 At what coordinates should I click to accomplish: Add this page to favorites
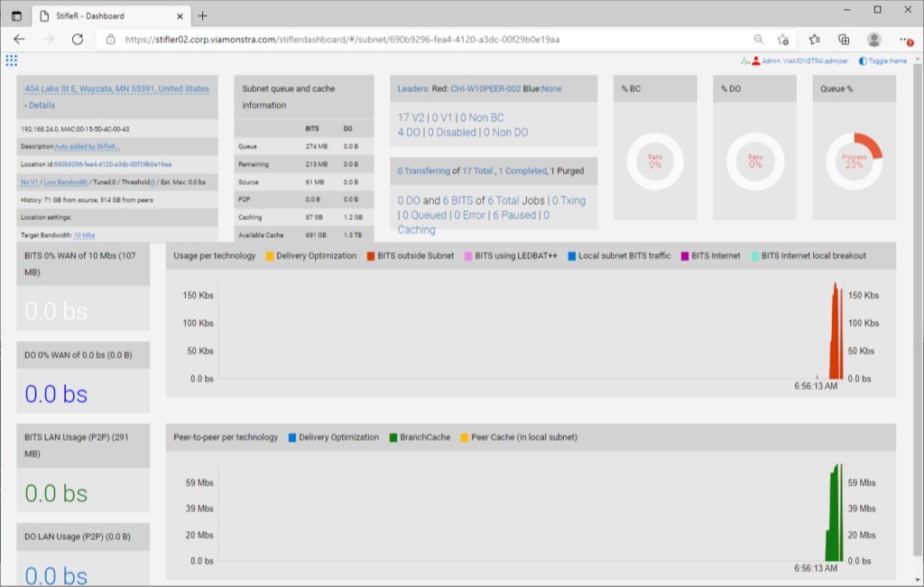[782, 40]
